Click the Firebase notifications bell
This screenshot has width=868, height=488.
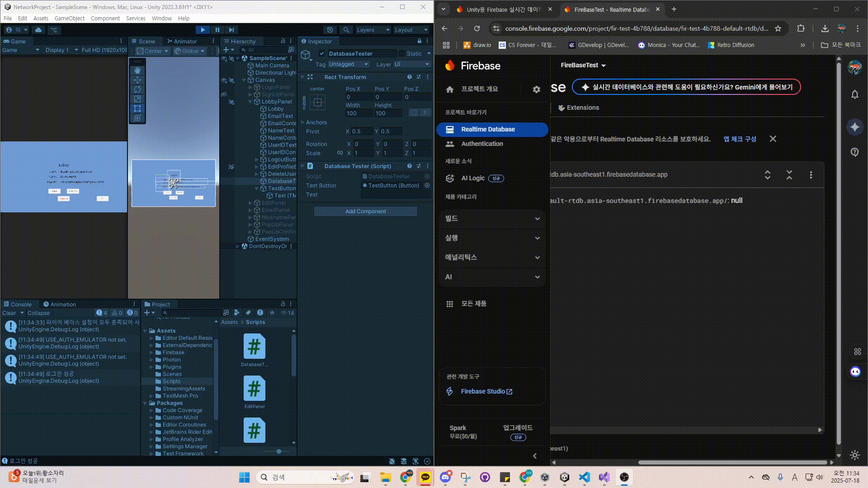854,94
